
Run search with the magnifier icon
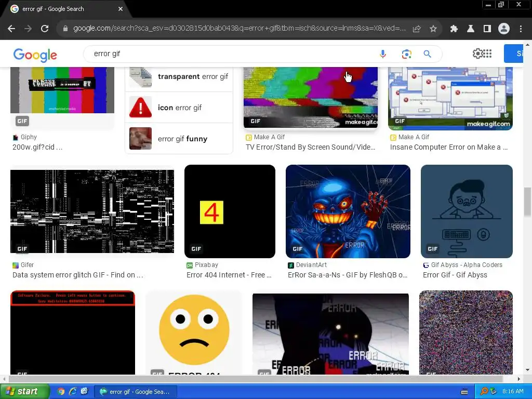(428, 54)
